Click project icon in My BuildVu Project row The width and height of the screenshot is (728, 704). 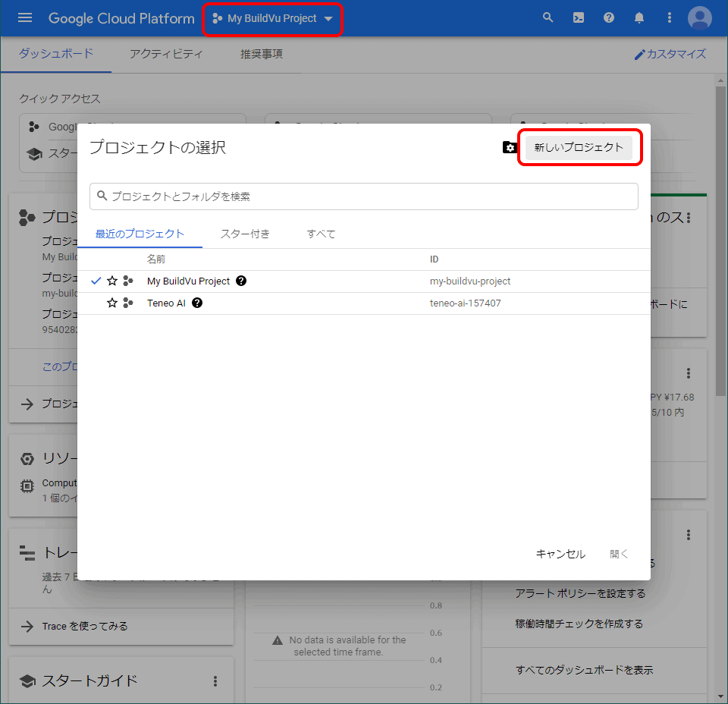point(128,281)
